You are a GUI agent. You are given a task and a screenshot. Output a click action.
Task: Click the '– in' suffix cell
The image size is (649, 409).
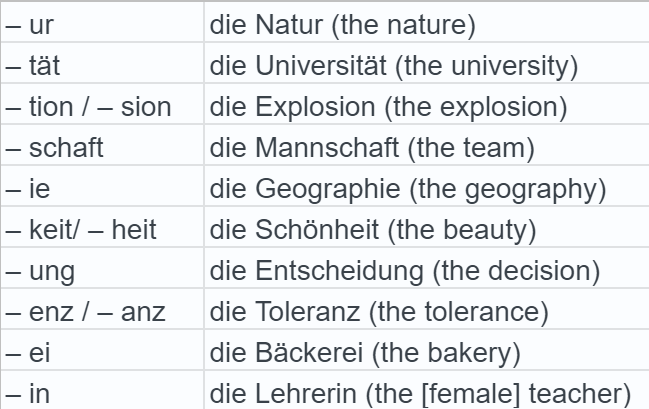click(x=27, y=393)
